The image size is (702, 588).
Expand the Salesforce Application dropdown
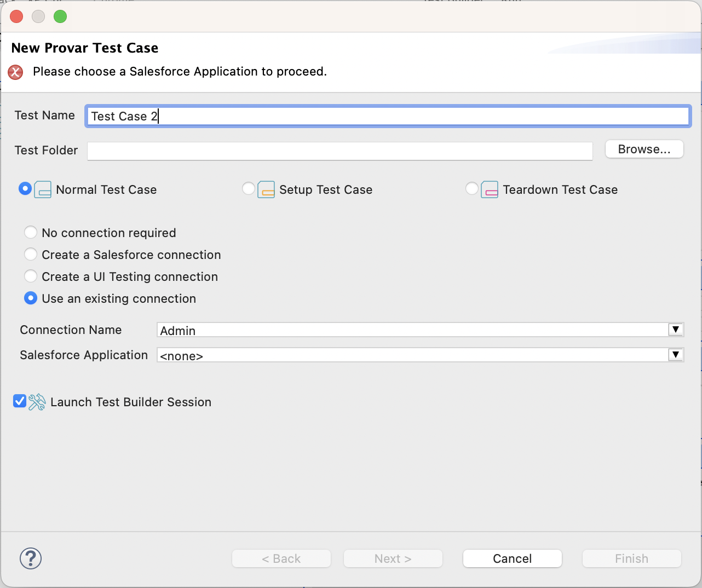[x=676, y=355]
